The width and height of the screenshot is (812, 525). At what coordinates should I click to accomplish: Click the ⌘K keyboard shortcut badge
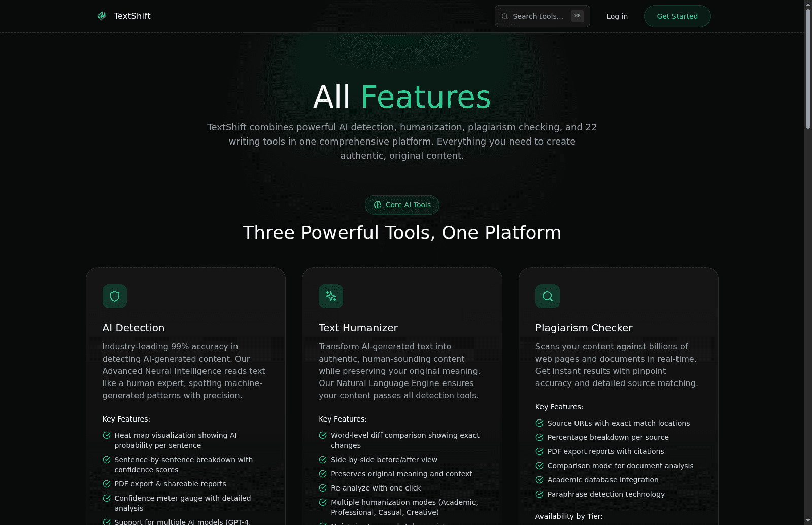coord(578,16)
